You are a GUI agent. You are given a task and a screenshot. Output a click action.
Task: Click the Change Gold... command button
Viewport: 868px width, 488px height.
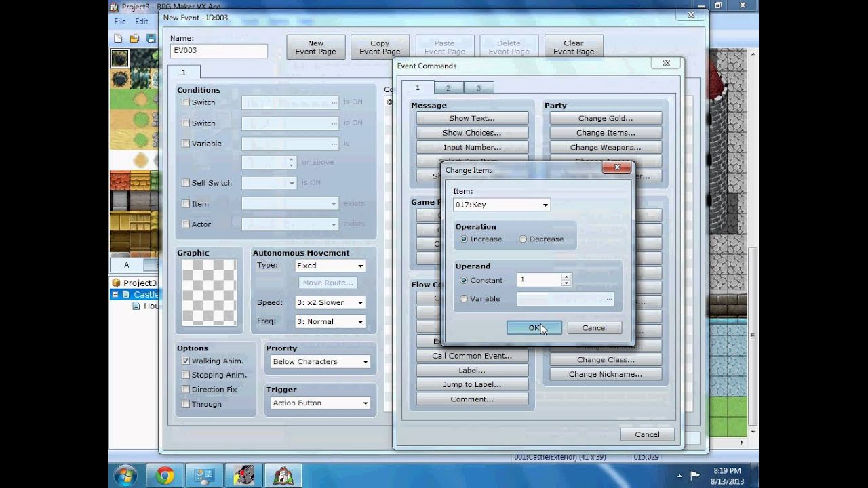click(606, 118)
